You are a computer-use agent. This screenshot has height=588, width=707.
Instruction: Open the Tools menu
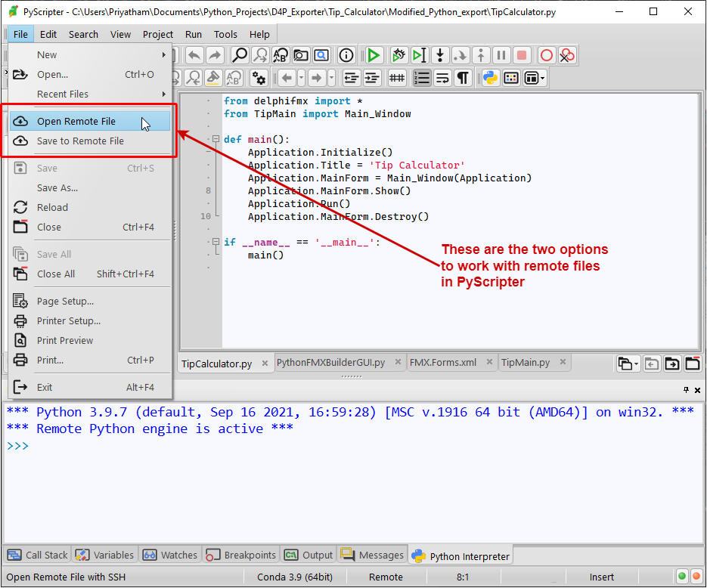(224, 34)
